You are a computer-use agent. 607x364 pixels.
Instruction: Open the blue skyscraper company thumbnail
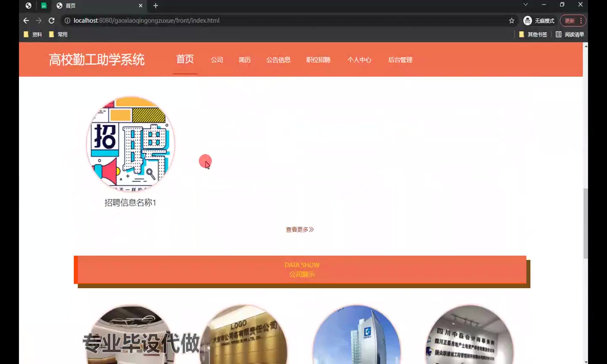[x=357, y=335]
